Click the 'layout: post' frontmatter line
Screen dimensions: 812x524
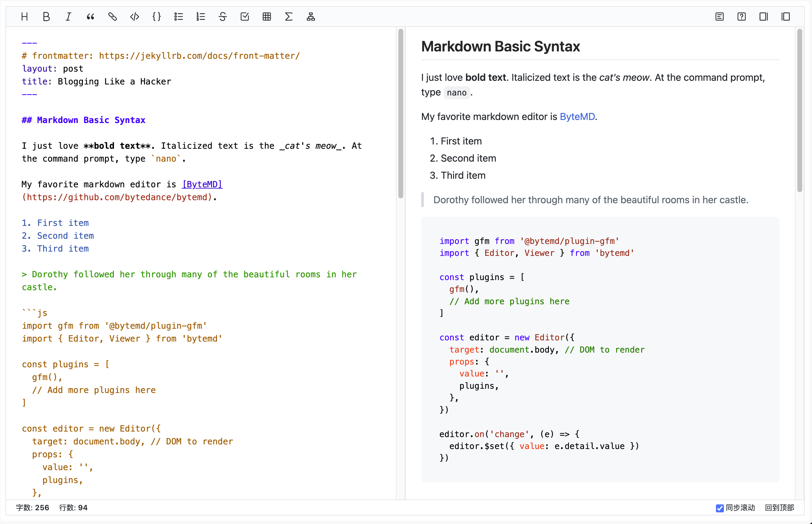[53, 69]
